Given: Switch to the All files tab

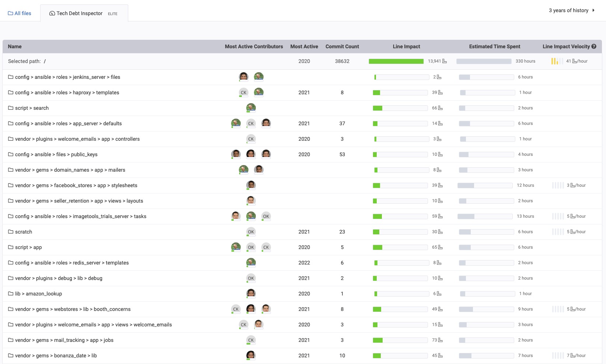Looking at the screenshot, I should [20, 13].
